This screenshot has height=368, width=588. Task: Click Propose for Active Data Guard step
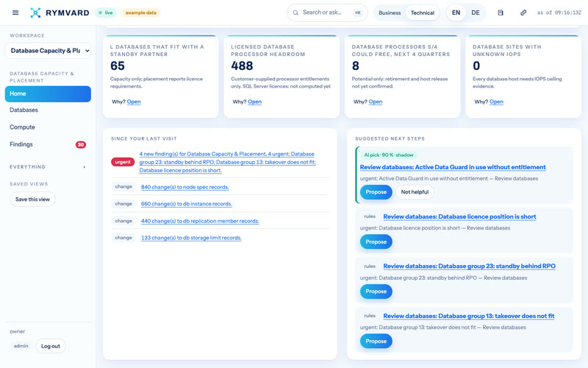pos(376,192)
